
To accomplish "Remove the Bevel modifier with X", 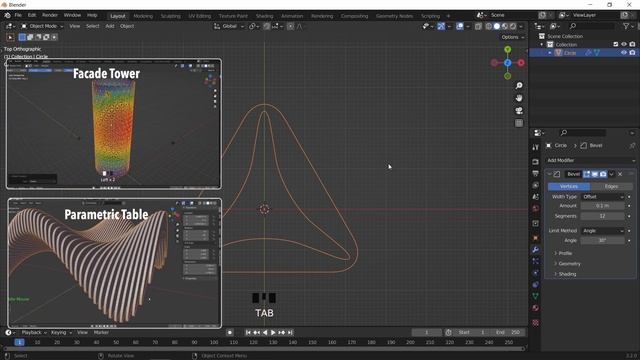I will 620,174.
